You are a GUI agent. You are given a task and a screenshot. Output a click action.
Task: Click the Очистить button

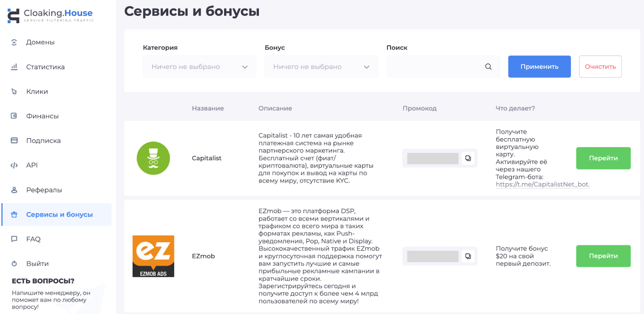600,67
